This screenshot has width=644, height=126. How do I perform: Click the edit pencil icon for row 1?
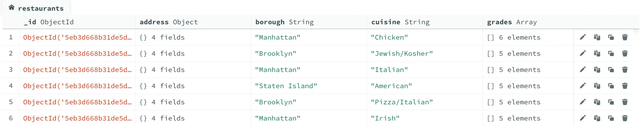point(583,37)
